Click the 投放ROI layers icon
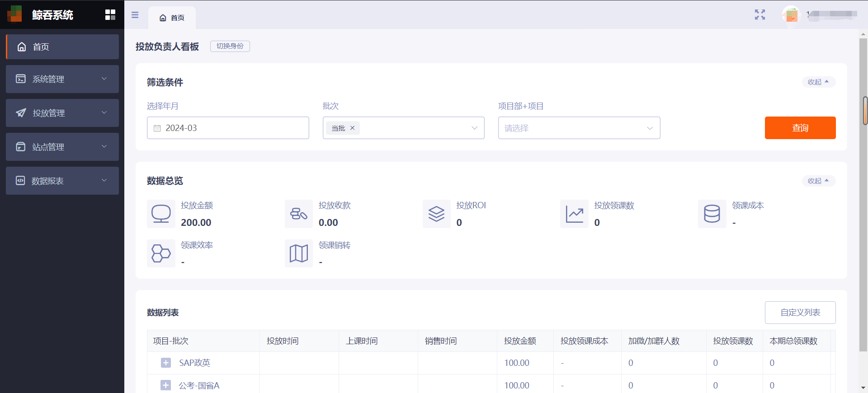This screenshot has height=393, width=868. (x=437, y=214)
